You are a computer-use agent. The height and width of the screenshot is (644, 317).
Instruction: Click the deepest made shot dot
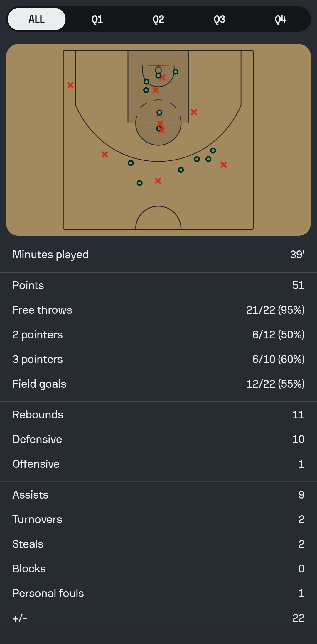coord(140,183)
